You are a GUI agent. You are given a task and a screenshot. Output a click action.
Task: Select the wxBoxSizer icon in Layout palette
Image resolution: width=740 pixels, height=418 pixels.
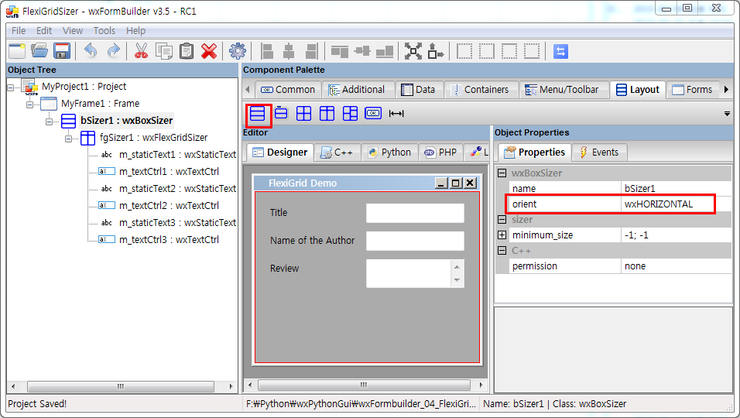coord(259,113)
